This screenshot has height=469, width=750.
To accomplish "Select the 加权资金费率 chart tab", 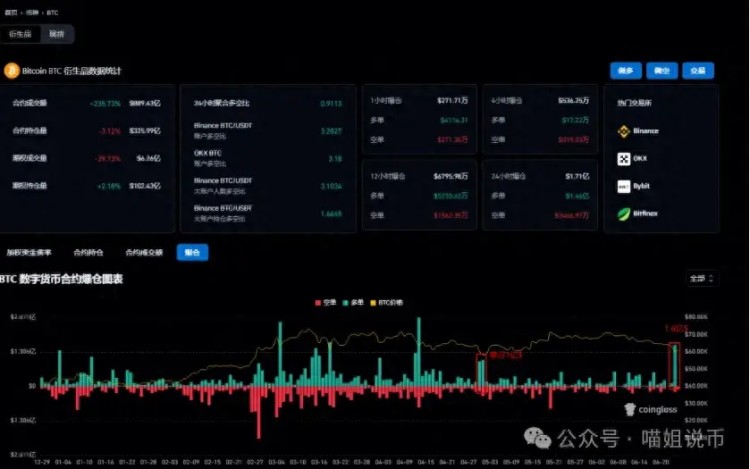I will [29, 252].
